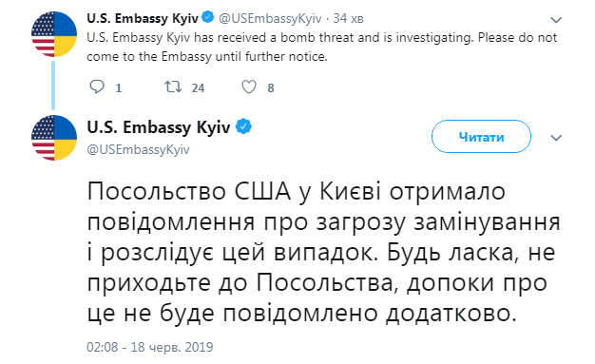Open @USEmbassyKyiv handle under large name
The height and width of the screenshot is (364, 595).
[x=138, y=149]
